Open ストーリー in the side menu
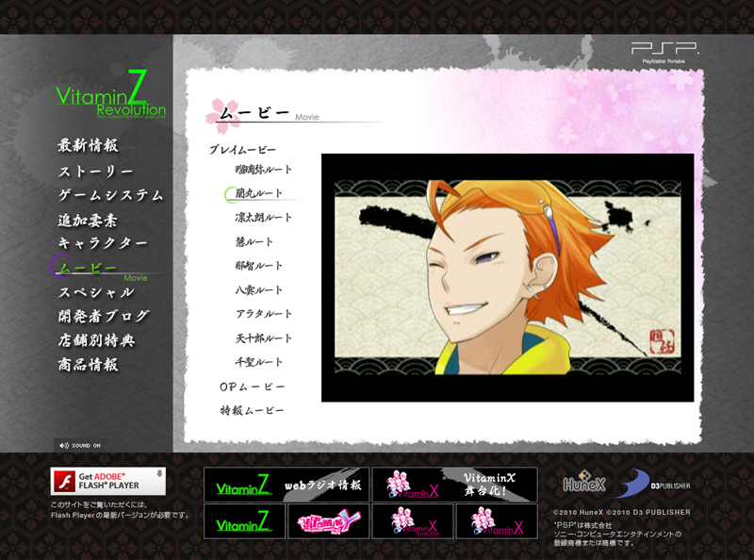The height and width of the screenshot is (560, 754). coord(96,172)
